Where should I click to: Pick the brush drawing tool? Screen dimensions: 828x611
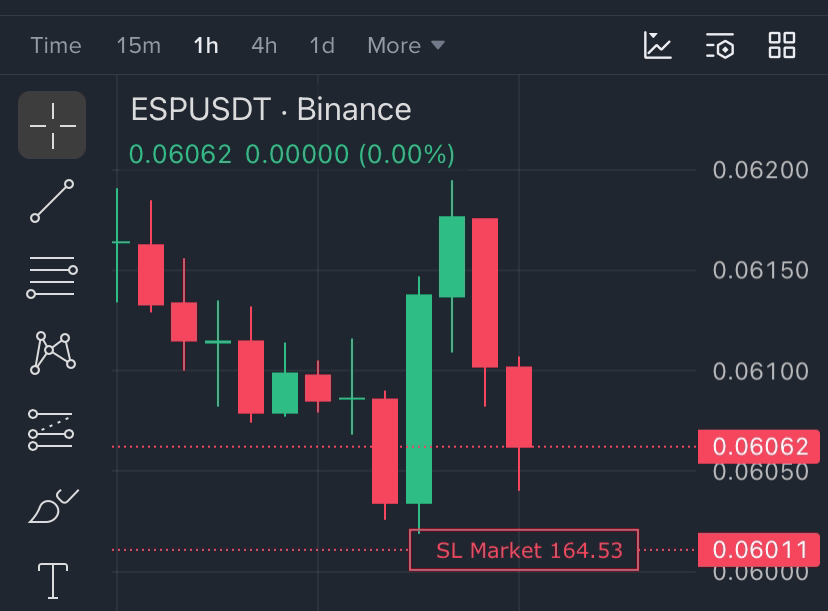click(53, 506)
